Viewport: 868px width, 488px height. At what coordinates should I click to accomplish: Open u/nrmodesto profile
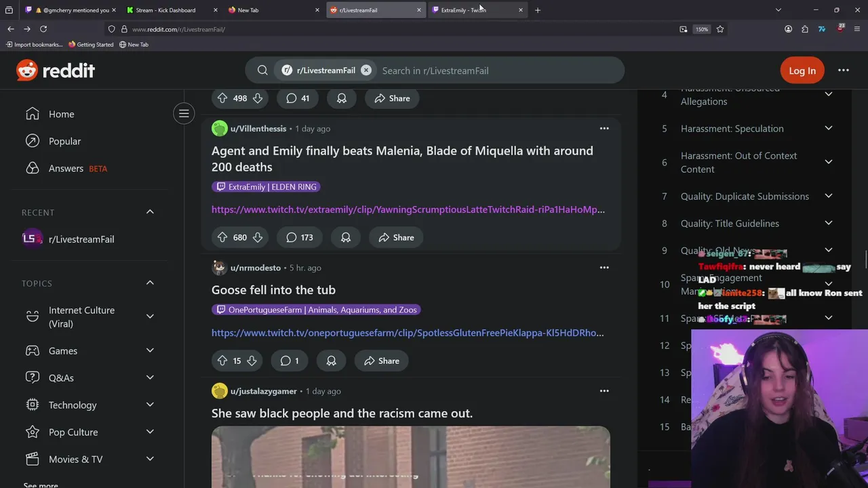point(255,268)
